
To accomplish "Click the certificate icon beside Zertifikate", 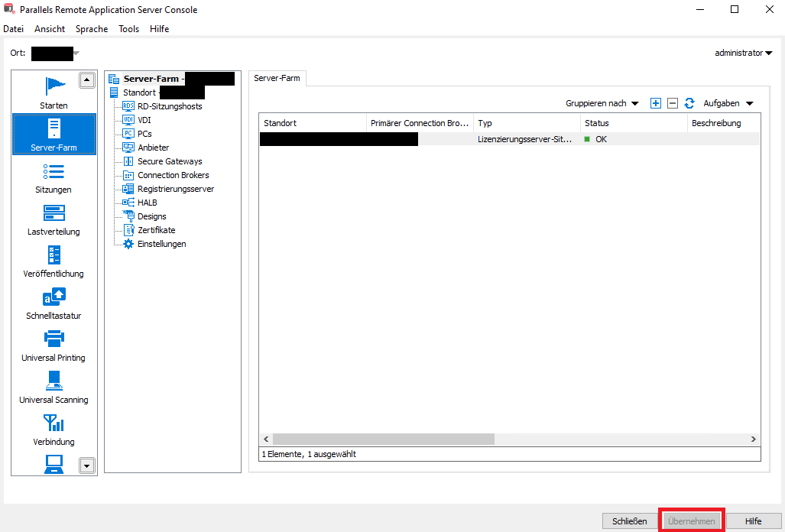I will (x=128, y=230).
